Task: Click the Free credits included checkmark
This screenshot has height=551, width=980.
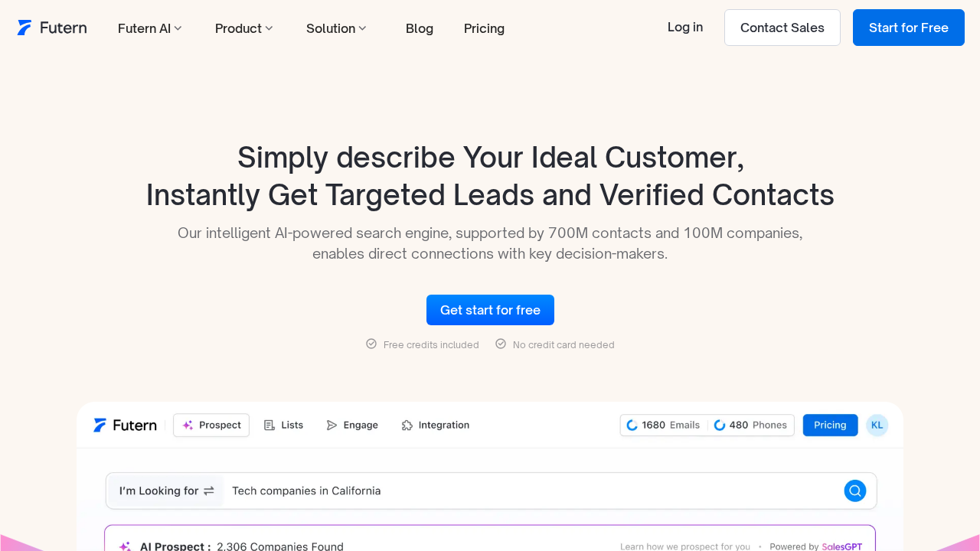Action: [x=371, y=344]
